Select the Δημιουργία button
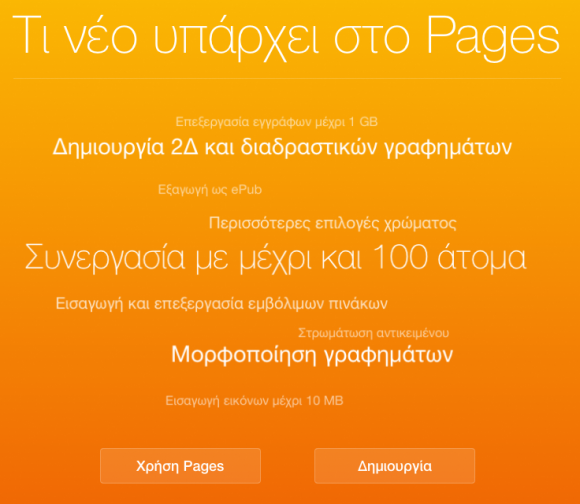This screenshot has height=504, width=580. pos(394,466)
